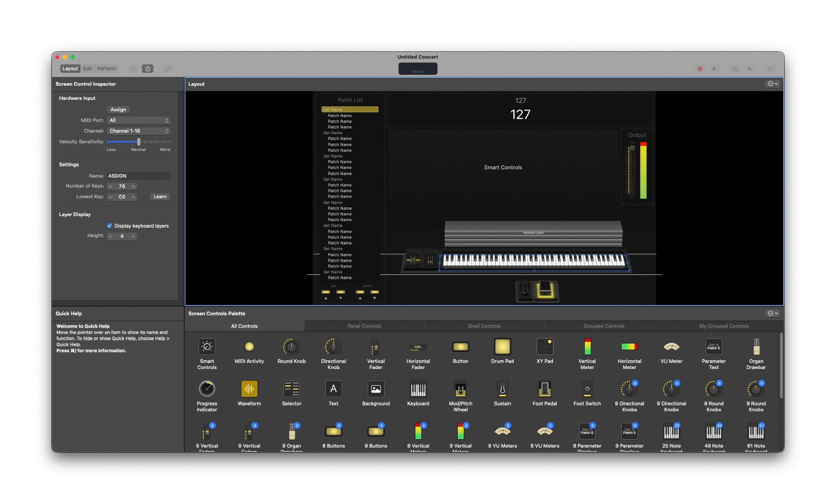
Task: Toggle Display keyboard layers checkbox
Action: tap(110, 226)
